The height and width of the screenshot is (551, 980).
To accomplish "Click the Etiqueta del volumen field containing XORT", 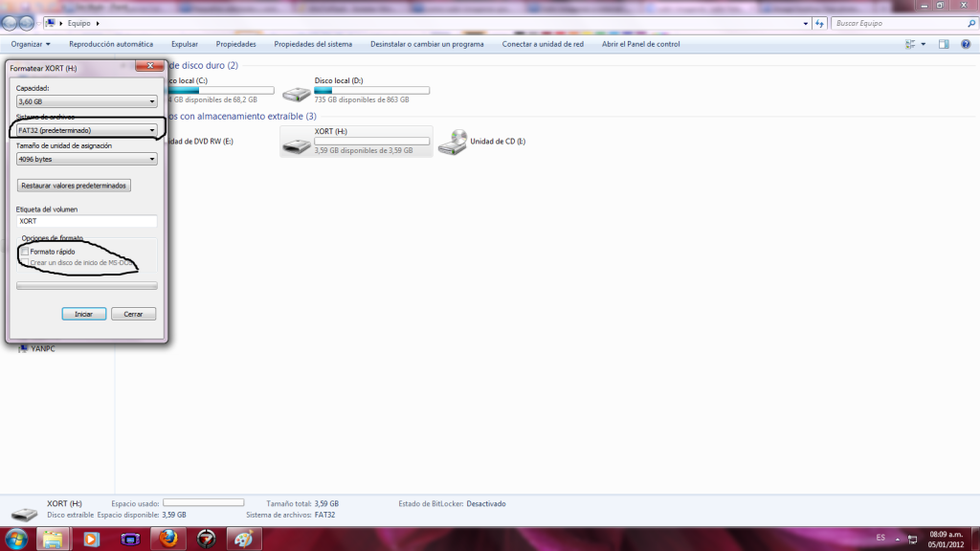I will pos(86,221).
